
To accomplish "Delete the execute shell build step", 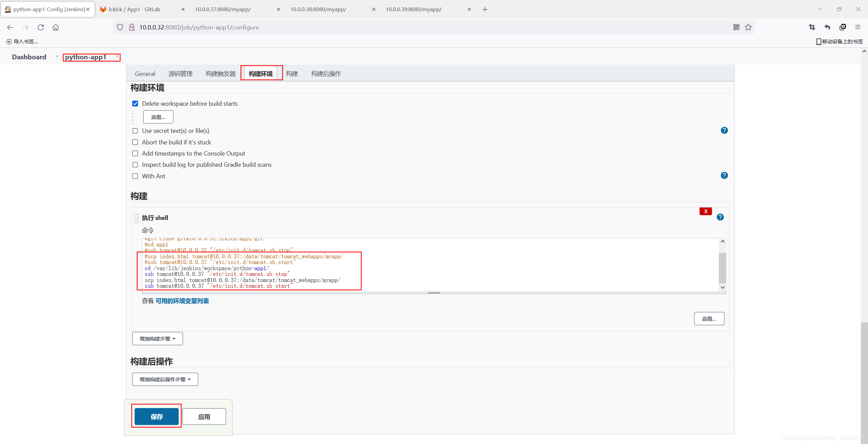I will coord(706,211).
